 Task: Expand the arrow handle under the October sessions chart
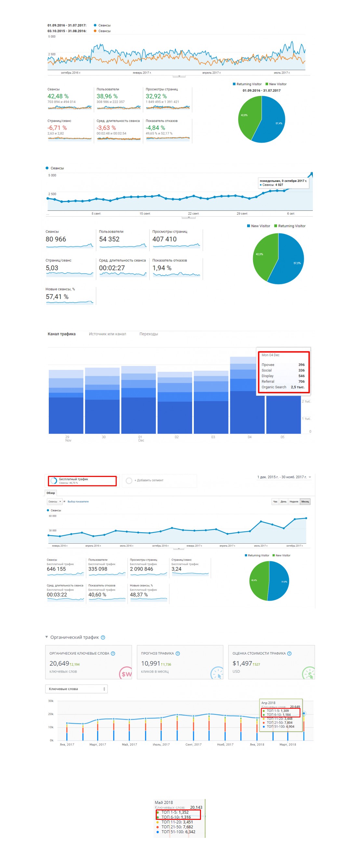[189, 217]
